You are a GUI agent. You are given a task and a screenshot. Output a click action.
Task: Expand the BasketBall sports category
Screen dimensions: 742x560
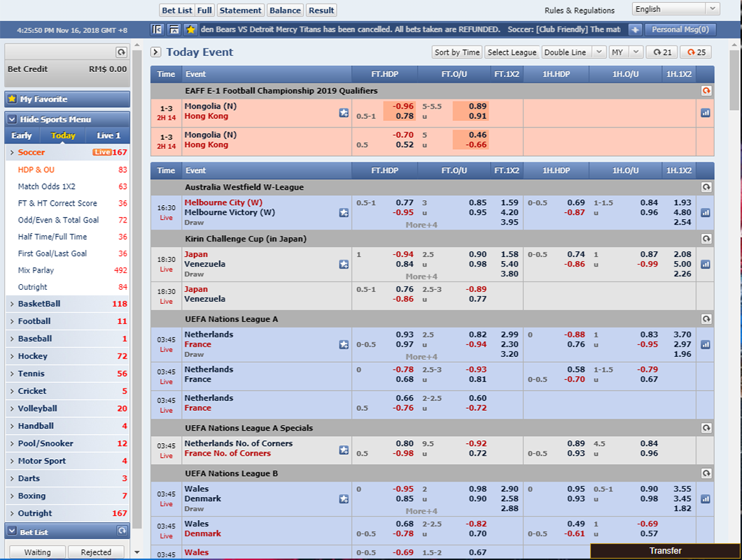(39, 304)
